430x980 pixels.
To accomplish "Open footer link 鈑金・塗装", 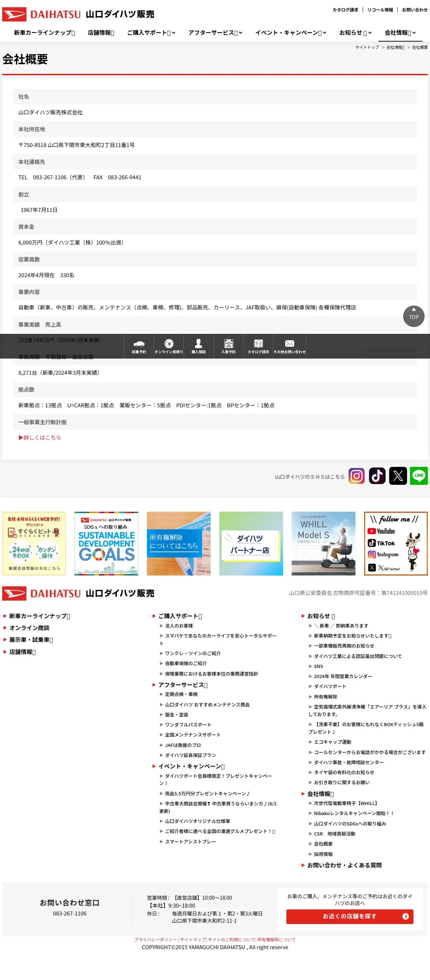I will (x=177, y=715).
